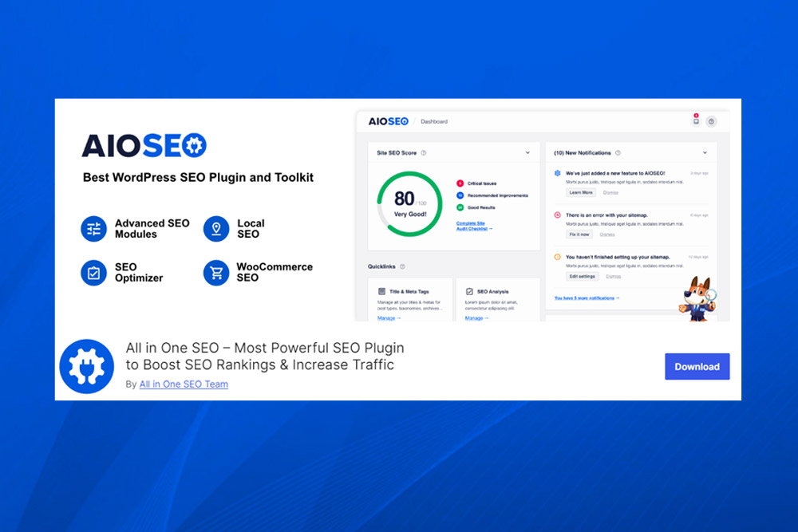Click Manage under Title & Meta Tags
This screenshot has height=532, width=798.
pyautogui.click(x=389, y=318)
